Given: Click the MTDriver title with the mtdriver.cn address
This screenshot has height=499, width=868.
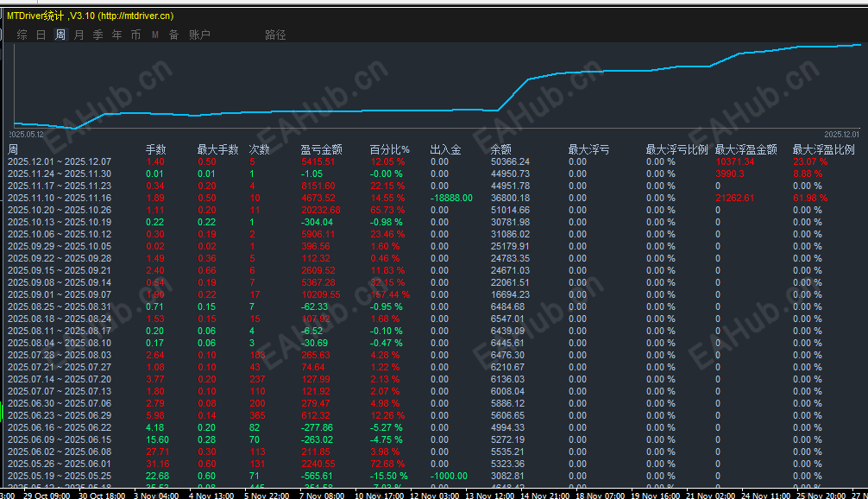Looking at the screenshot, I should pyautogui.click(x=91, y=16).
